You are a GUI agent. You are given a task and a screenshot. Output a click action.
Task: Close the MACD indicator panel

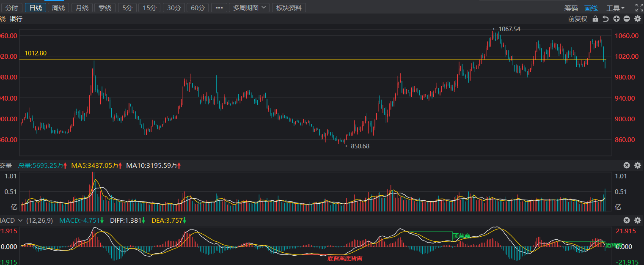pos(627,220)
